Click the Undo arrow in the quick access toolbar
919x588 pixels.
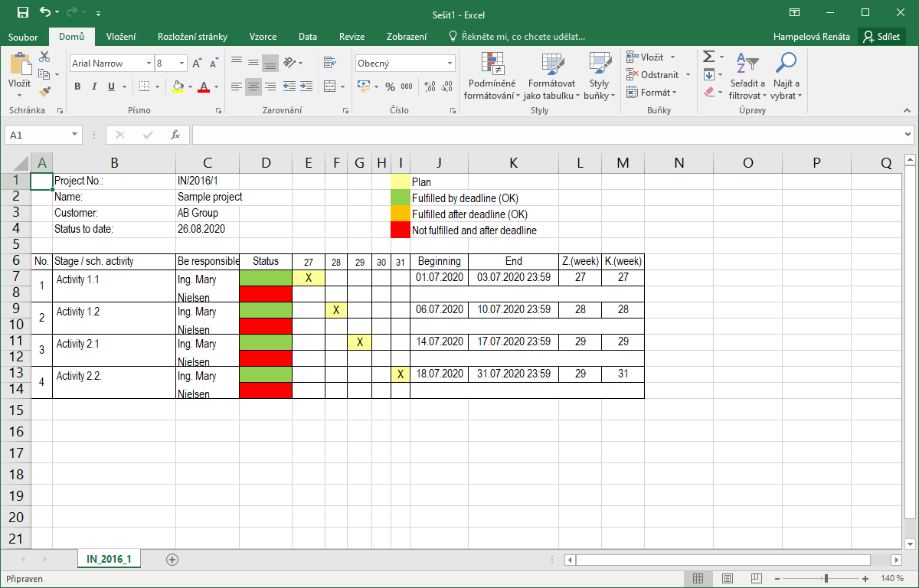45,13
